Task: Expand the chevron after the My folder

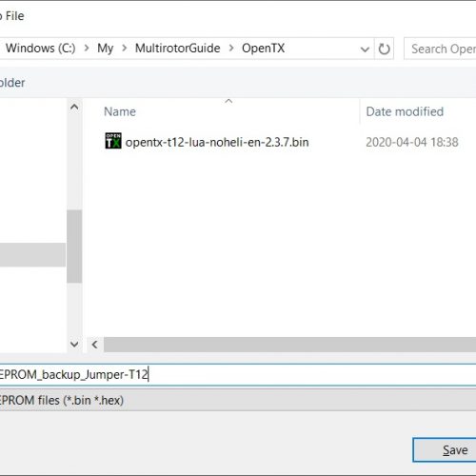Action: 125,49
